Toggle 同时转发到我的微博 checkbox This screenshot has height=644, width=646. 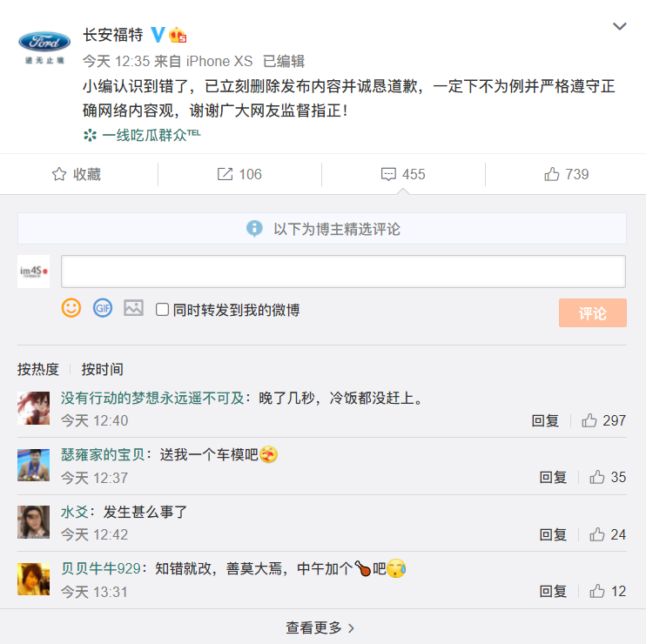(x=162, y=310)
